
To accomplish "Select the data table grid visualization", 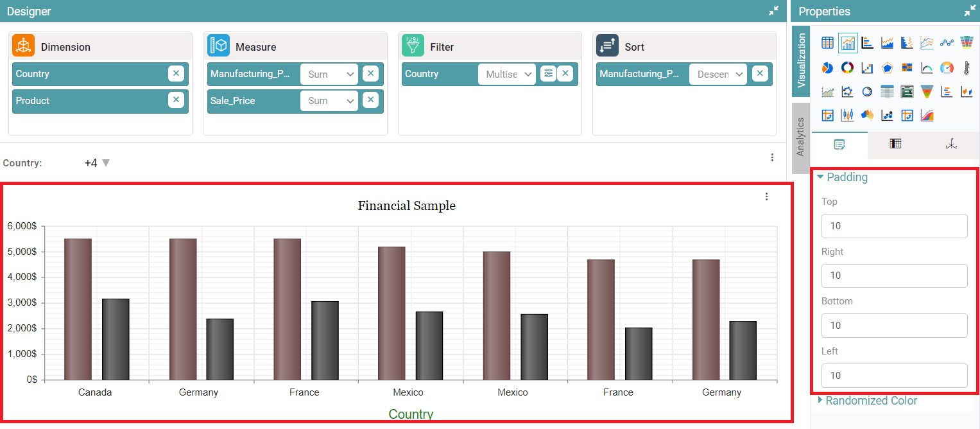I will [x=828, y=43].
